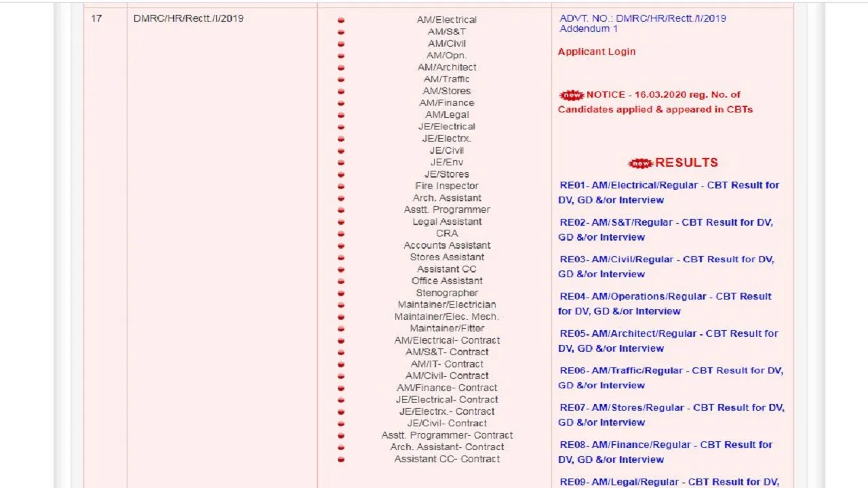
Task: Click red bullet next to AM/Opn.
Action: 341,56
